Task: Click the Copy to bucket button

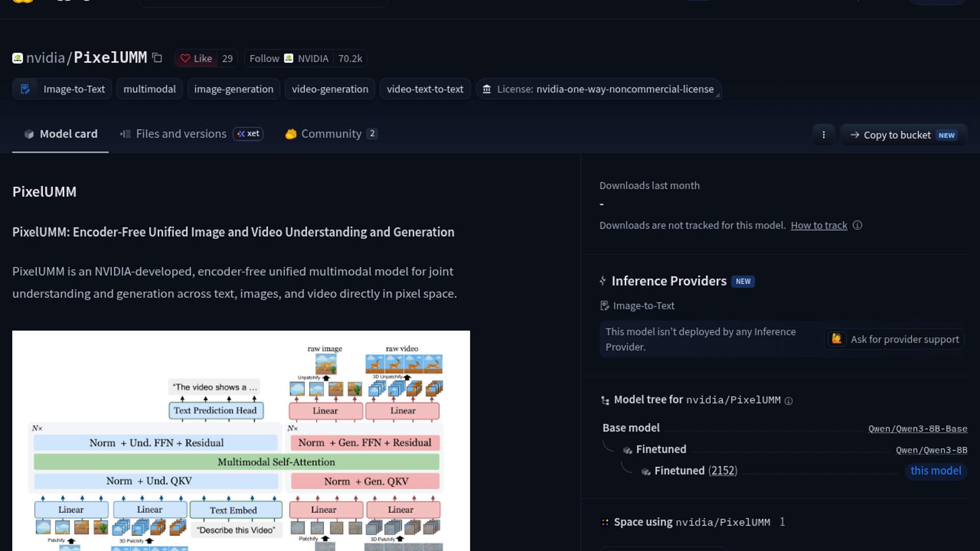Action: pos(903,135)
